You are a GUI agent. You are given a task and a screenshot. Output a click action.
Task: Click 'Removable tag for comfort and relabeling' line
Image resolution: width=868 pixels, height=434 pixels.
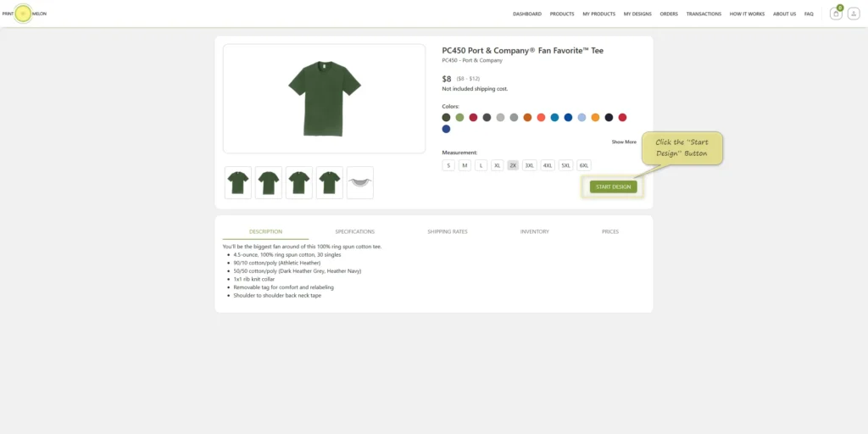click(283, 287)
